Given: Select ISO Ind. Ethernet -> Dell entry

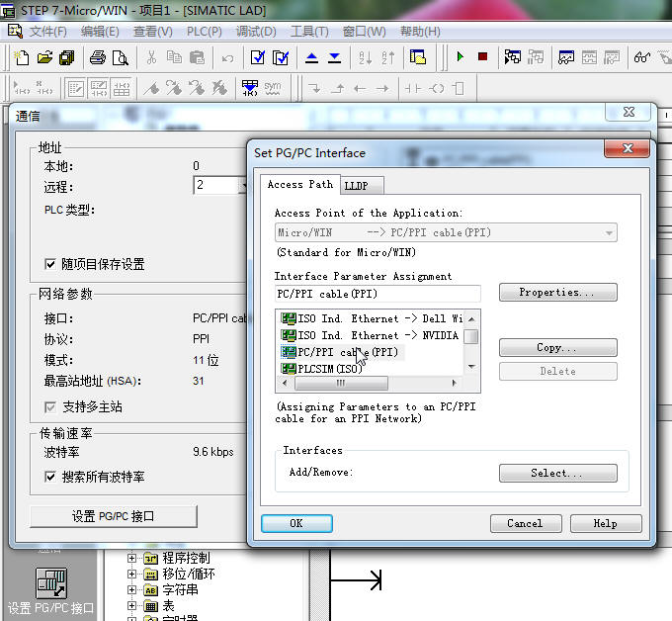Looking at the screenshot, I should pyautogui.click(x=372, y=318).
